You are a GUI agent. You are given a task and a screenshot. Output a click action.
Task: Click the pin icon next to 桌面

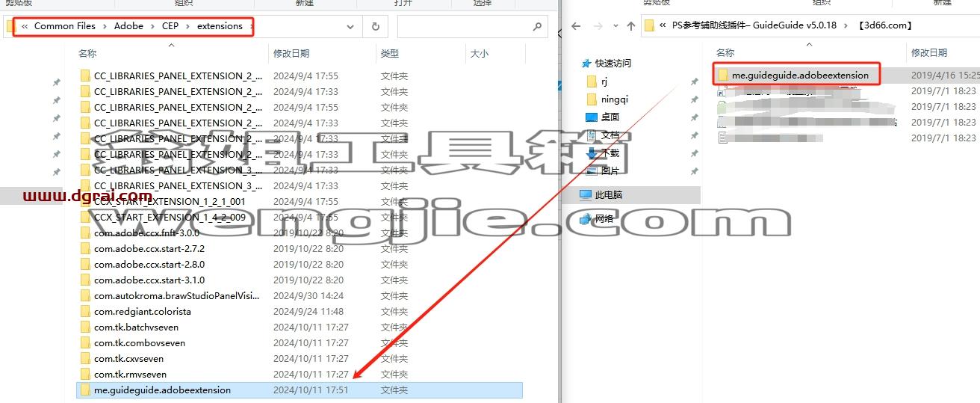click(694, 117)
